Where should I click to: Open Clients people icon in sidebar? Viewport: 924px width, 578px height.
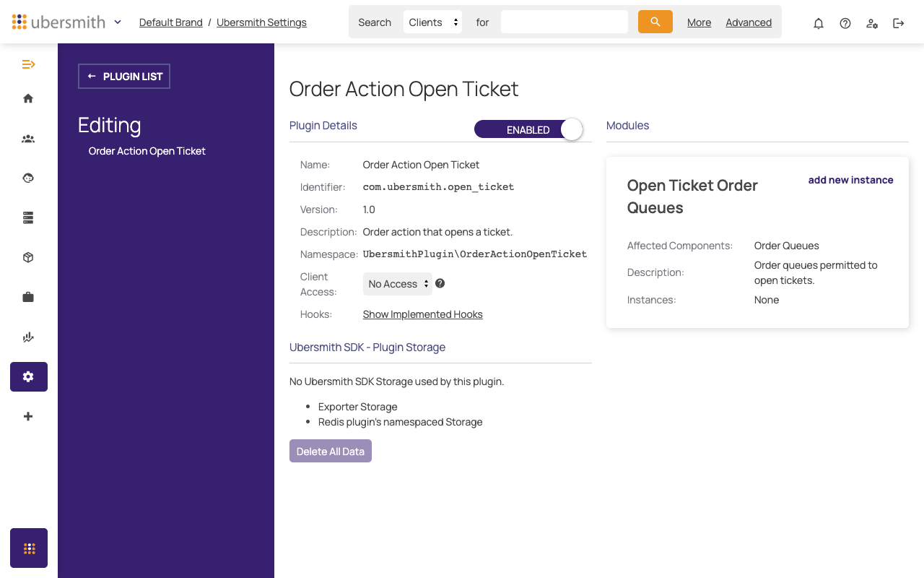point(28,139)
